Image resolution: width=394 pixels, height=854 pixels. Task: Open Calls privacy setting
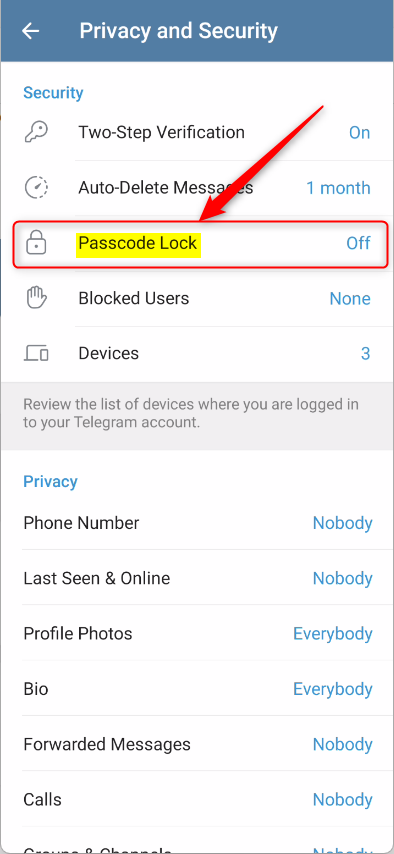(x=197, y=800)
